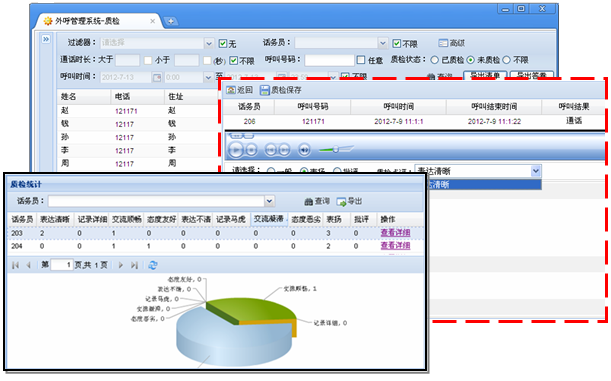This screenshot has height=381, width=611.
Task: Open the 话务员 dropdown in 质检统计 panel
Action: [269, 201]
